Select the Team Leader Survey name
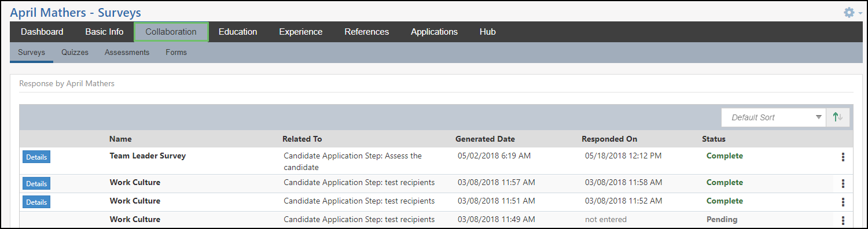Viewport: 868px width, 229px height. coord(148,156)
